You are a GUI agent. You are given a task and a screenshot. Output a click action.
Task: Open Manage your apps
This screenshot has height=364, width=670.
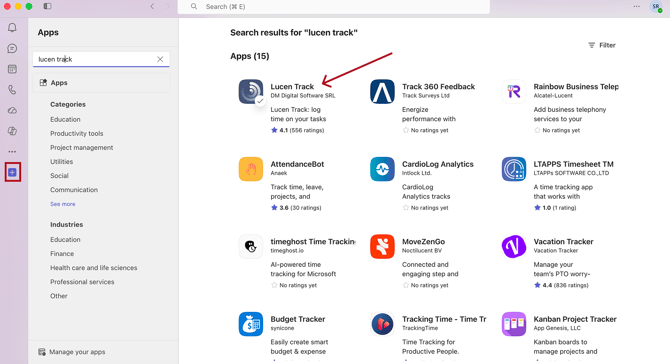[x=72, y=352]
